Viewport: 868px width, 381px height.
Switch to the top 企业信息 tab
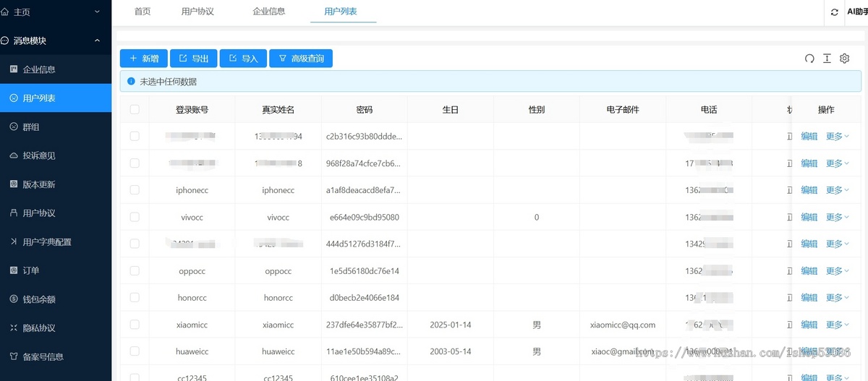coord(268,12)
